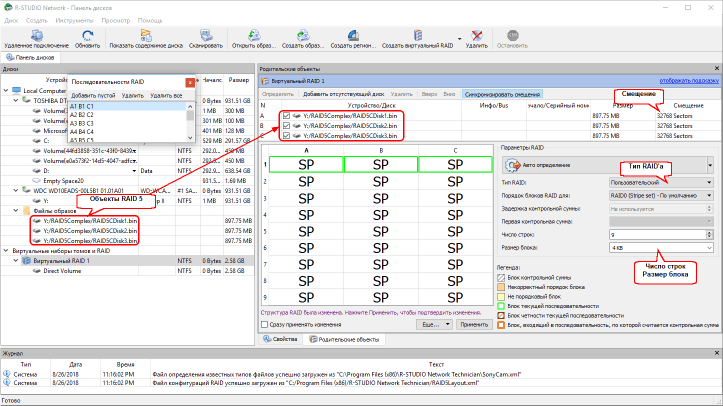Image resolution: width=723 pixels, height=406 pixels.
Task: Collapse the WDC WD10EADS drive node
Action: pyautogui.click(x=16, y=190)
